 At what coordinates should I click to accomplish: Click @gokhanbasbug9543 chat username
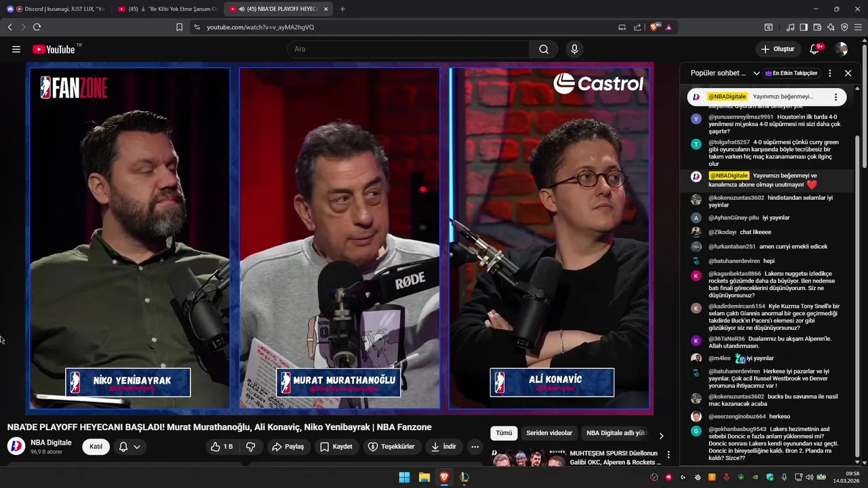737,429
